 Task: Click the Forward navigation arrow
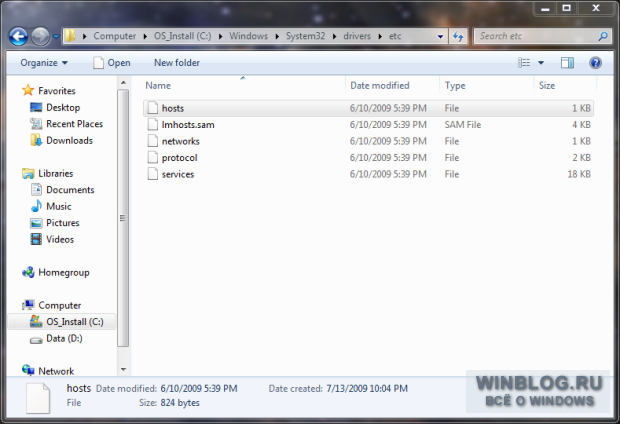[40, 36]
